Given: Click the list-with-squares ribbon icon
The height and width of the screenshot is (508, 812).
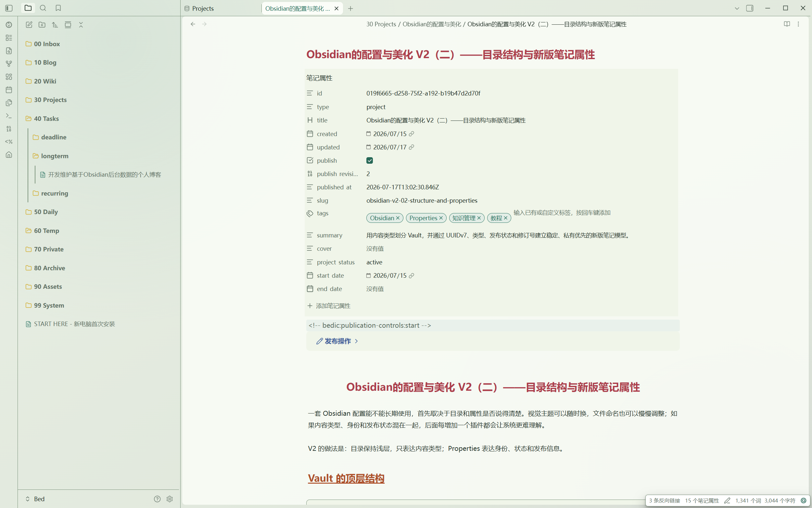Looking at the screenshot, I should pos(9,38).
